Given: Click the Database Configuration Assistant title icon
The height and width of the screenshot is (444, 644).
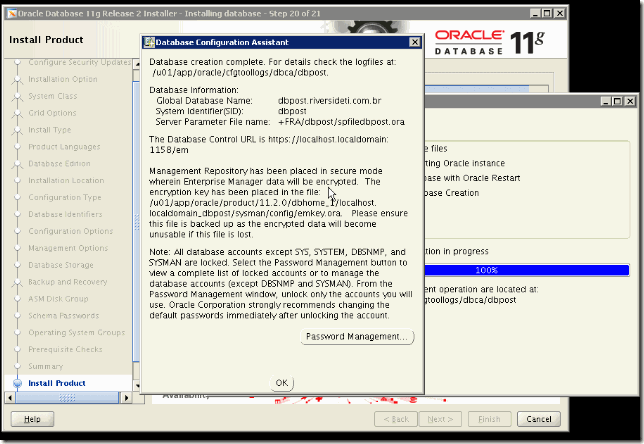Looking at the screenshot, I should click(x=149, y=42).
